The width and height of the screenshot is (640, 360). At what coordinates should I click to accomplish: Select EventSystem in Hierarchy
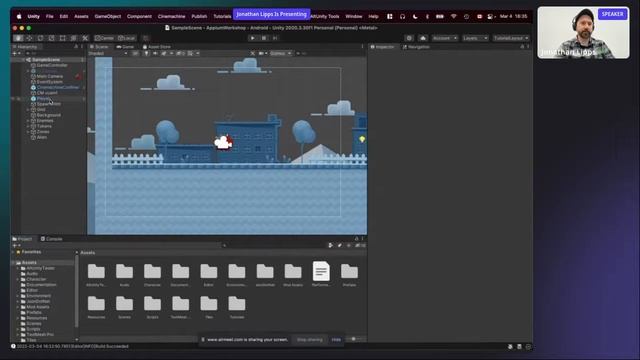coord(49,82)
